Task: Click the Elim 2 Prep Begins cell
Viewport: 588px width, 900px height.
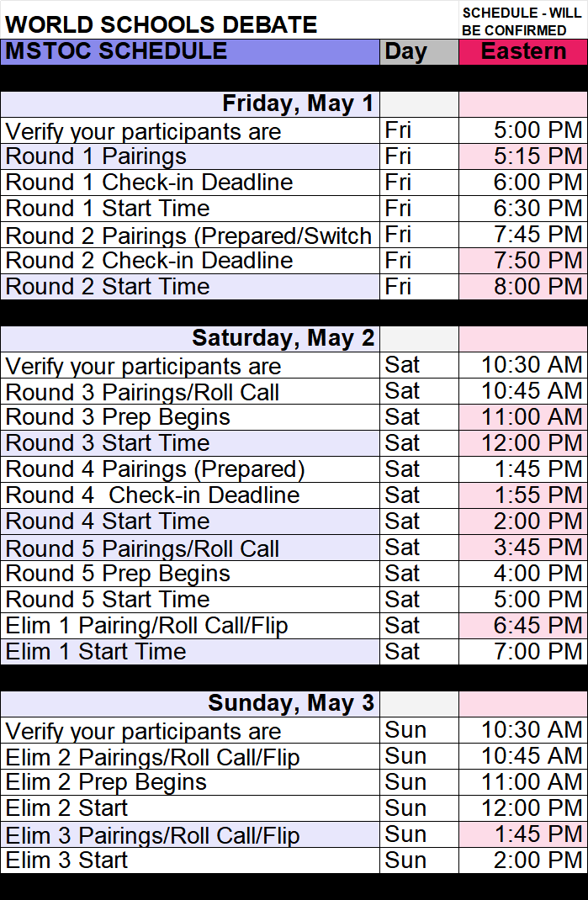Action: point(106,782)
